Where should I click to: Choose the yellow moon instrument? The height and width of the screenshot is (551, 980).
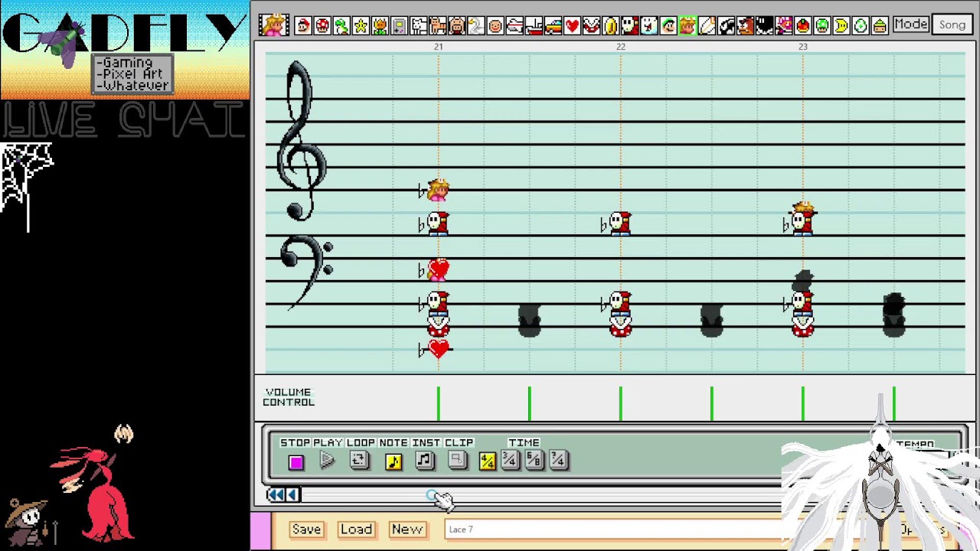click(841, 25)
